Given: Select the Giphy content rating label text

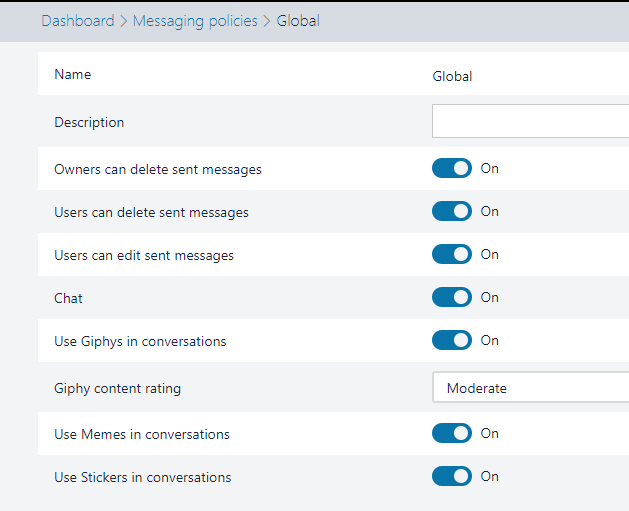Looking at the screenshot, I should 117,388.
